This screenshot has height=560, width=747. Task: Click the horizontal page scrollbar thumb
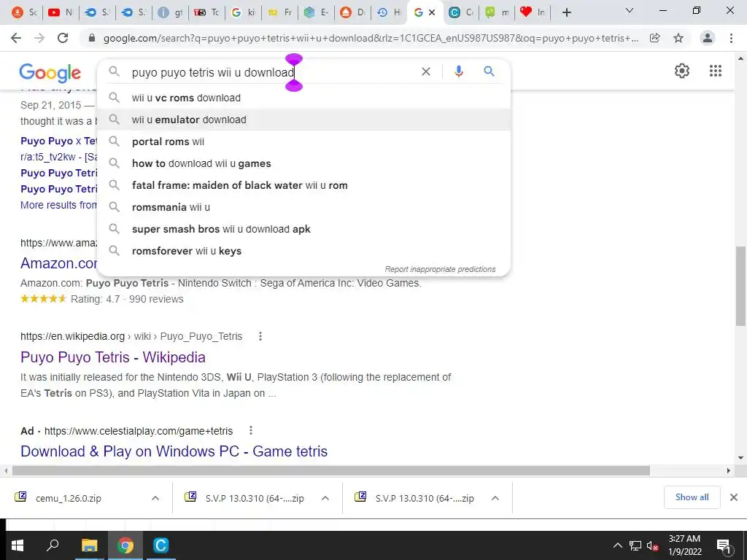tap(330, 470)
